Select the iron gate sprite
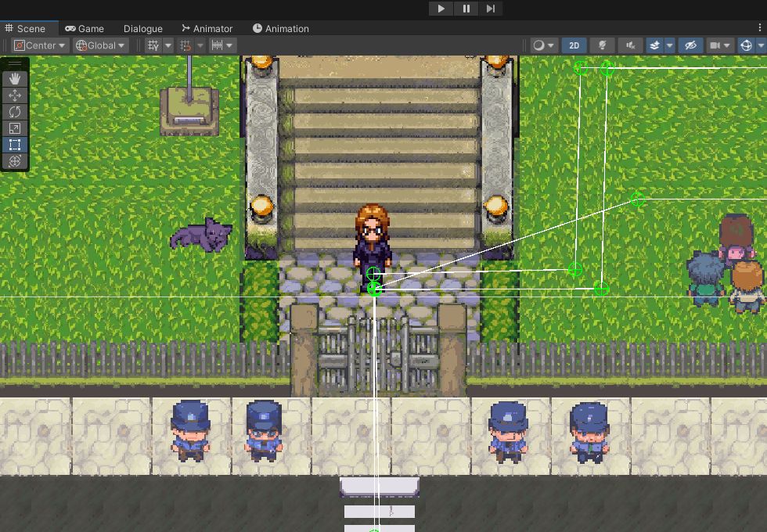The height and width of the screenshot is (532, 767). pyautogui.click(x=379, y=355)
